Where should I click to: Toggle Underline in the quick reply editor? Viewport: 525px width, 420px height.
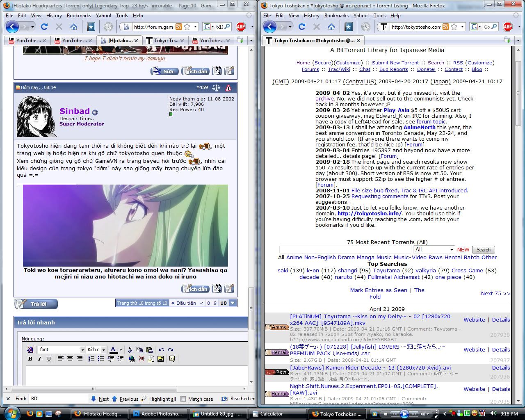pyautogui.click(x=49, y=358)
